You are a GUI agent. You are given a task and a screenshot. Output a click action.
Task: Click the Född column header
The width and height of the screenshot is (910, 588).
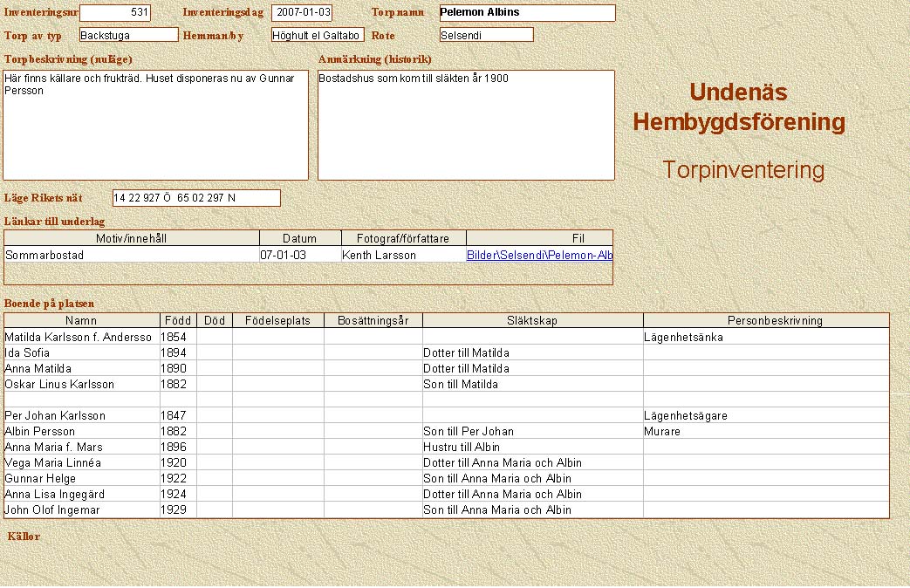click(x=178, y=320)
